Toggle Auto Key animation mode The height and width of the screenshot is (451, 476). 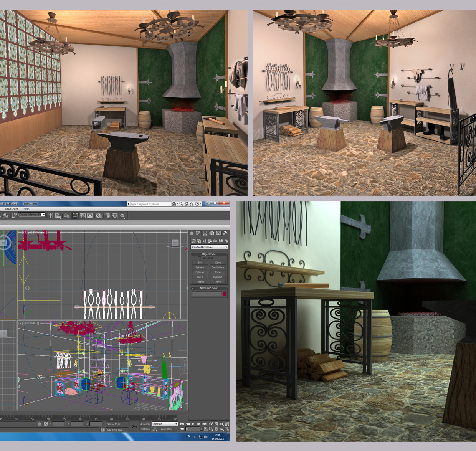(145, 424)
